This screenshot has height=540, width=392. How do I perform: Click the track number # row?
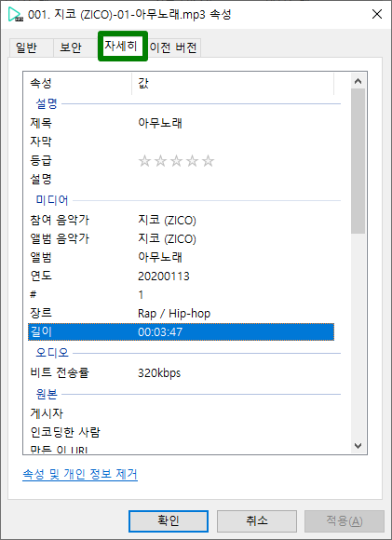tap(181, 295)
